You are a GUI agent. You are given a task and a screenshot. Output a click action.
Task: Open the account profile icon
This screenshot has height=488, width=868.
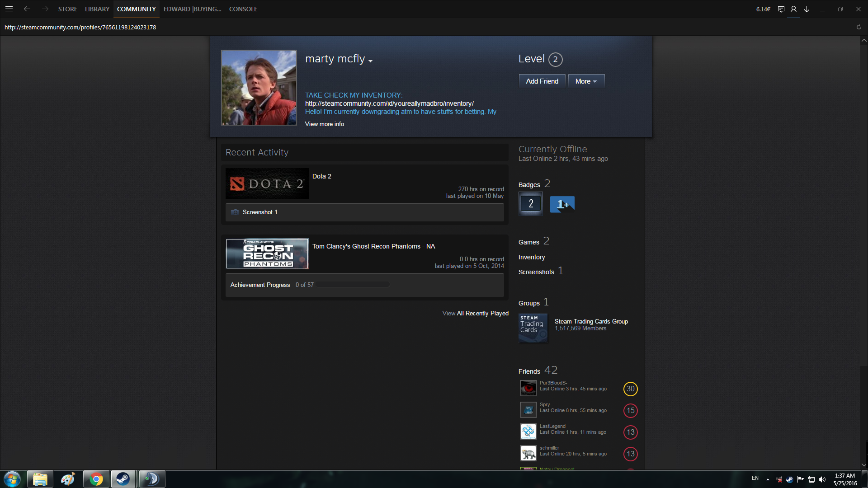(x=793, y=9)
